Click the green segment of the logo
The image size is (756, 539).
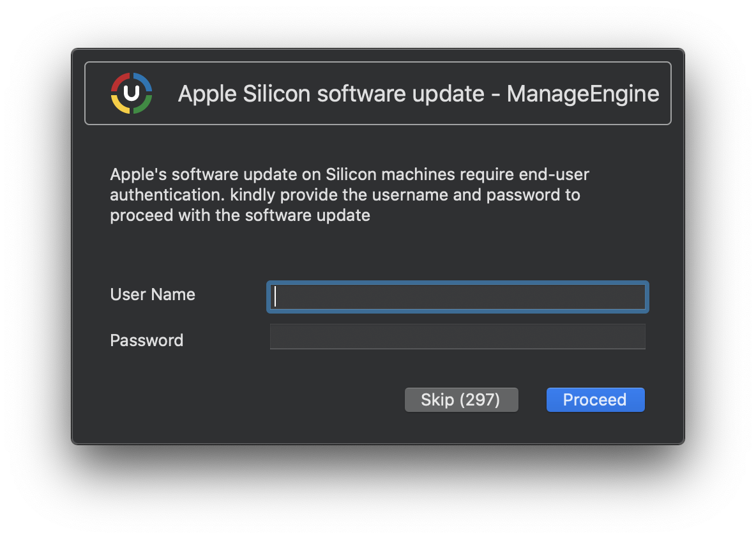tap(144, 106)
